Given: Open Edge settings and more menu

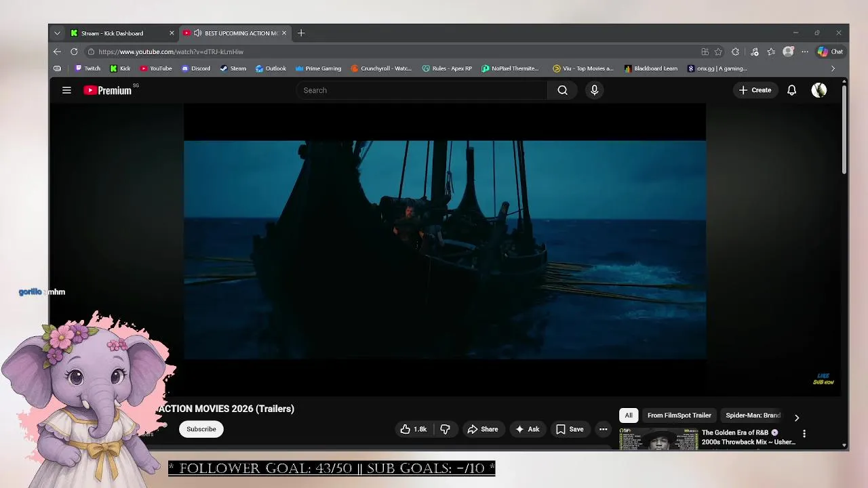Looking at the screenshot, I should pos(805,52).
